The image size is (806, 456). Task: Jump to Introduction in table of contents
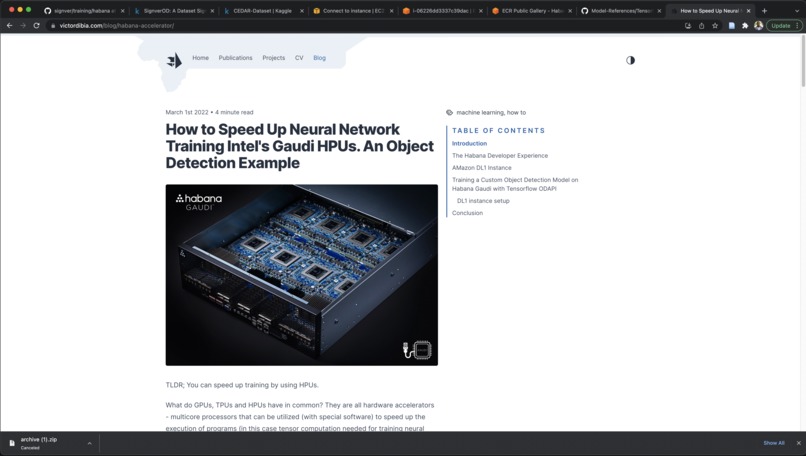pos(469,143)
